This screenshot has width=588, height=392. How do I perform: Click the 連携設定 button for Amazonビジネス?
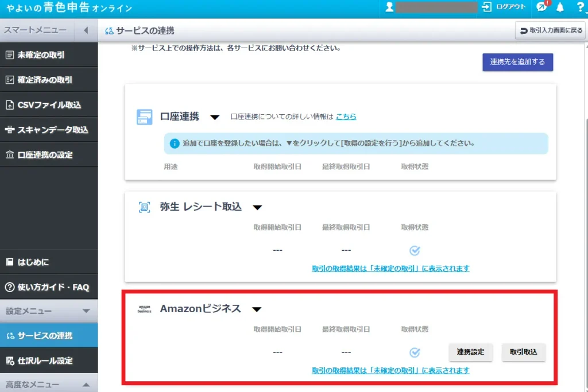click(471, 352)
